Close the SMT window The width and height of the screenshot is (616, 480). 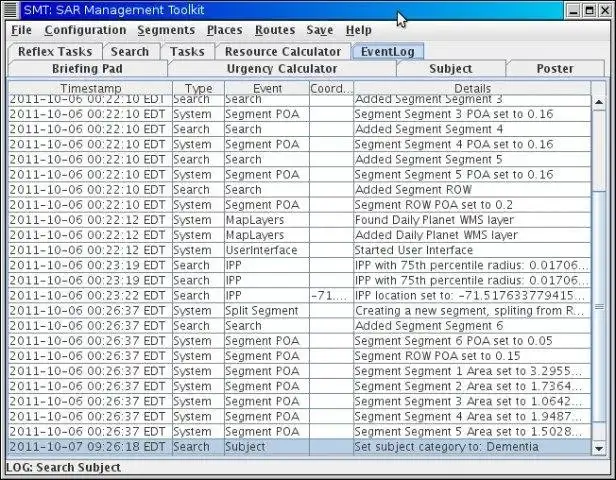point(605,11)
